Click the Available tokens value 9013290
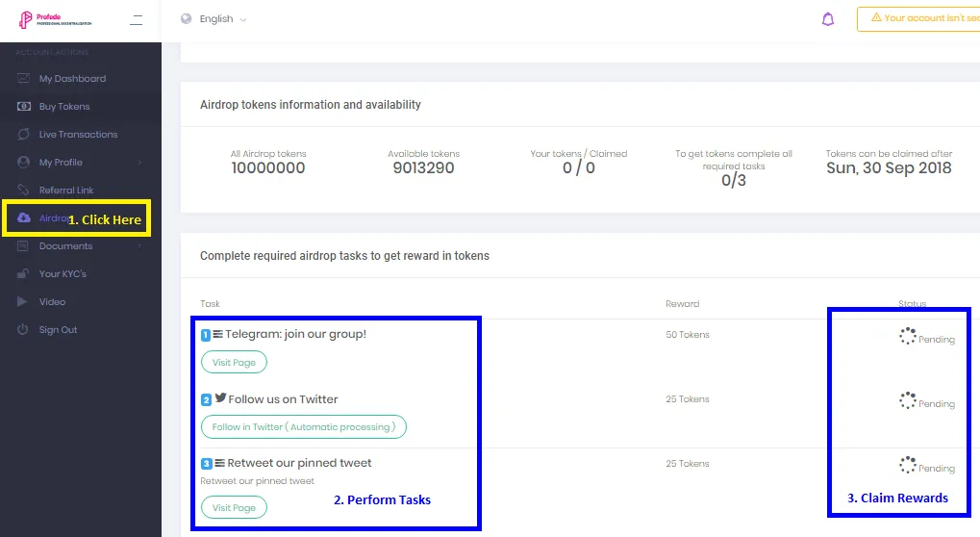The height and width of the screenshot is (537, 980). tap(423, 167)
